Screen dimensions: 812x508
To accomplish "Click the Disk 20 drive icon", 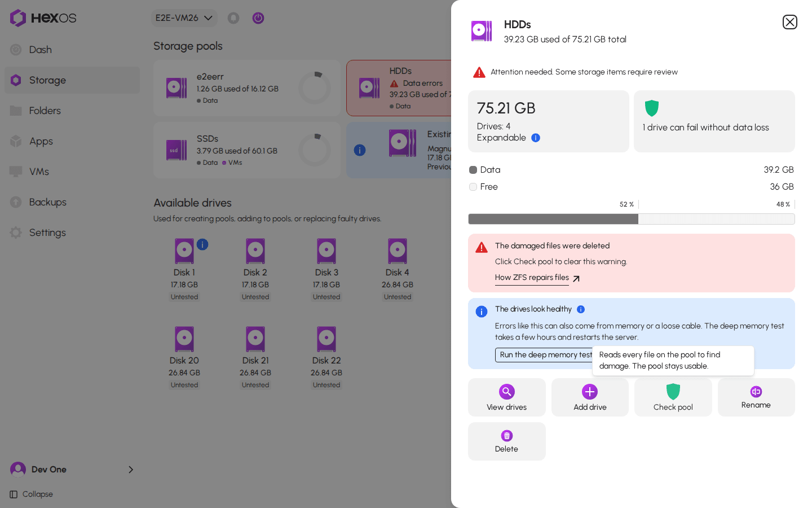I will (184, 339).
